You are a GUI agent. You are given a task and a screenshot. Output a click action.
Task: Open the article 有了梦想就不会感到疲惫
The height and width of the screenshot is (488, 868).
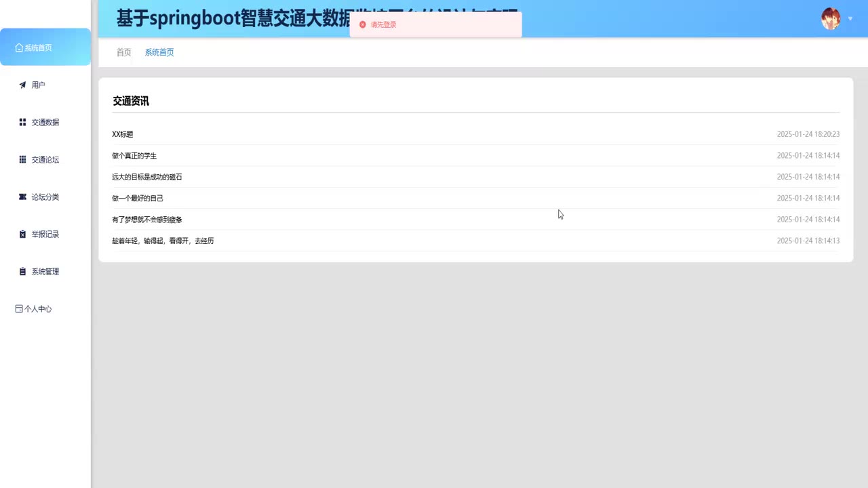pyautogui.click(x=147, y=220)
